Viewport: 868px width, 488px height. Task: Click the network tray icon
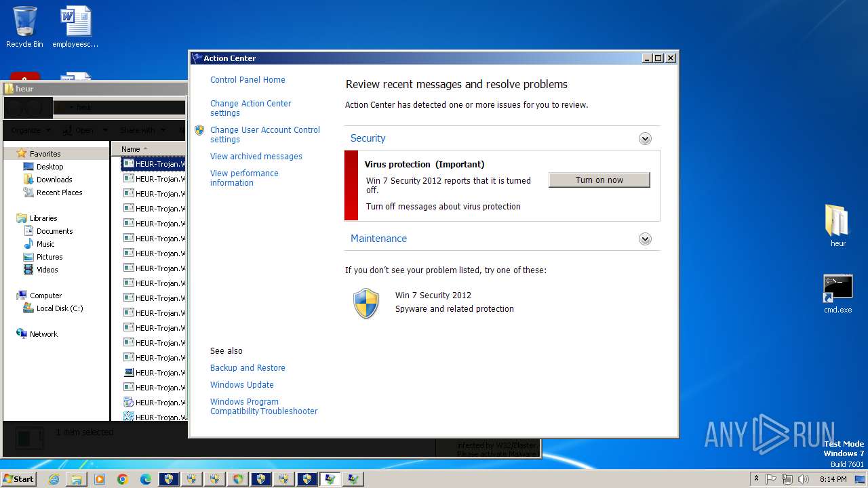pyautogui.click(x=787, y=479)
